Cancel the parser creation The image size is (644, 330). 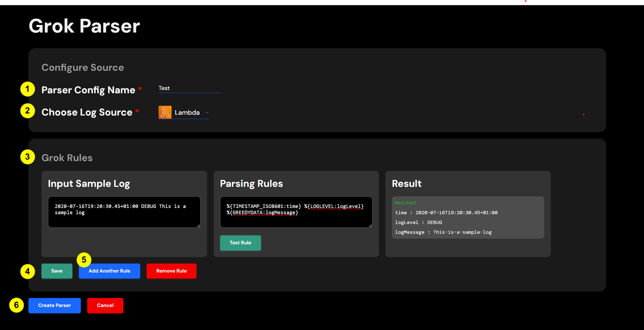(105, 305)
